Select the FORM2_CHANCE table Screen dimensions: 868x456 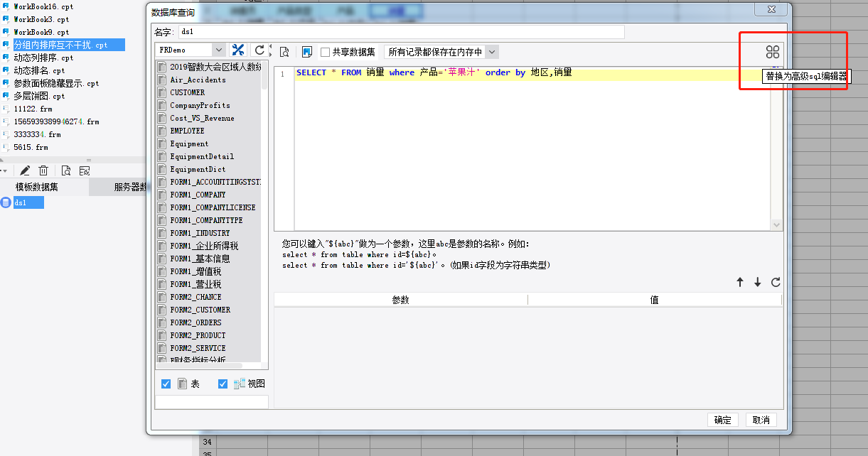pos(195,297)
